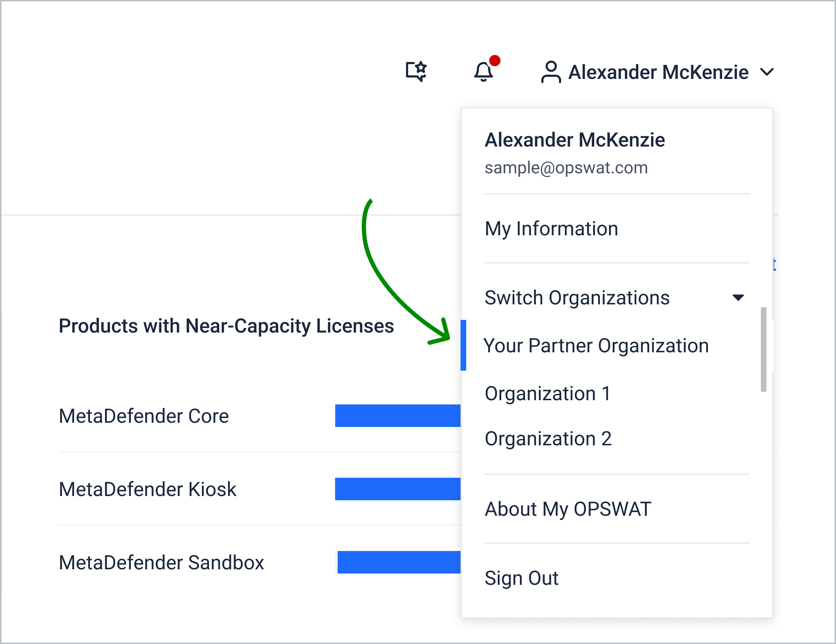Click the feedback star icon
Viewport: 836px width, 644px height.
click(x=417, y=71)
